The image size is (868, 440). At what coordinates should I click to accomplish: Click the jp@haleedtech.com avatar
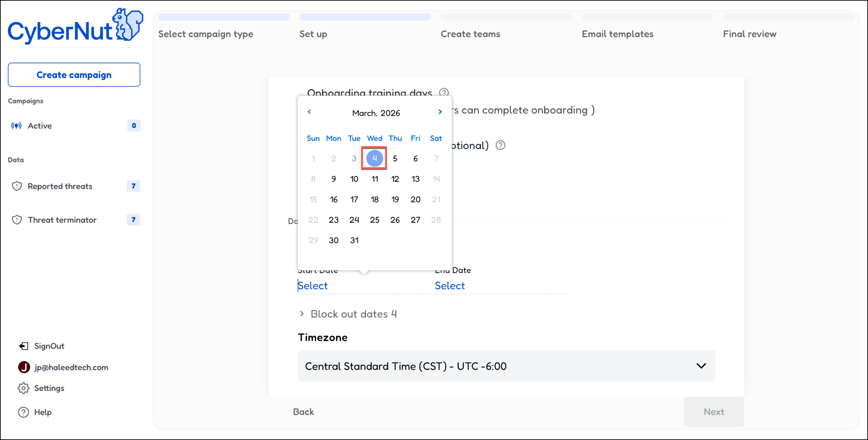click(24, 367)
